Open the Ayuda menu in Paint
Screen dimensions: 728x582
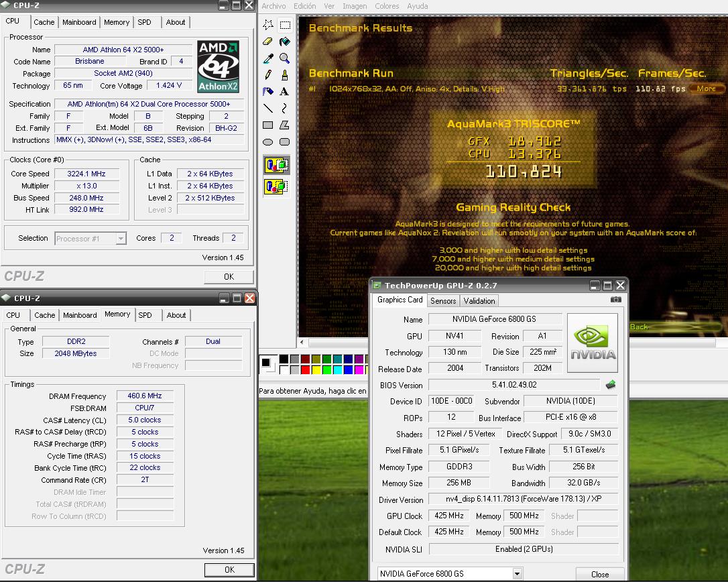418,6
